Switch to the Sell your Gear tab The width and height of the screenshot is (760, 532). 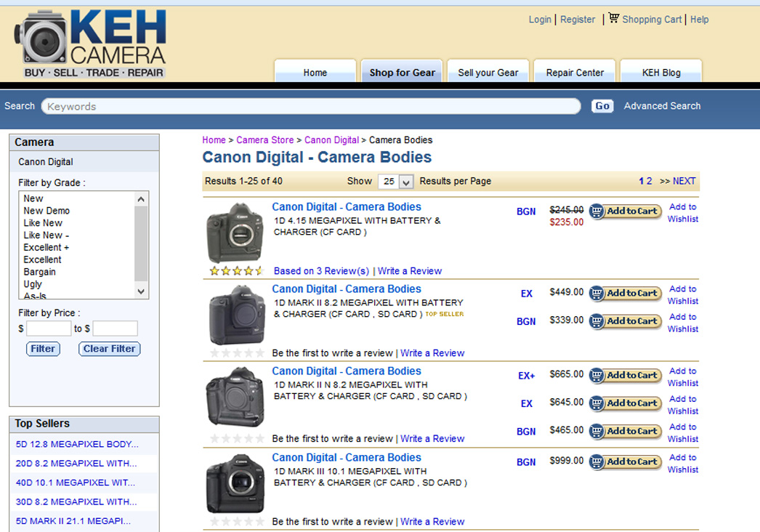click(488, 73)
